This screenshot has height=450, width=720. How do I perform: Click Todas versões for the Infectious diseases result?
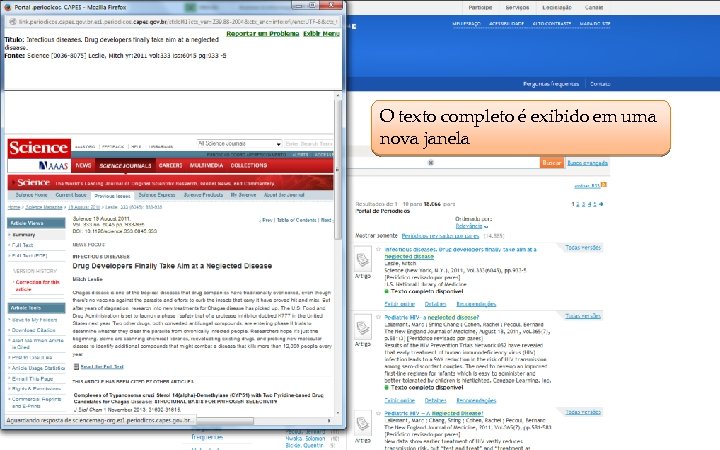tap(583, 248)
